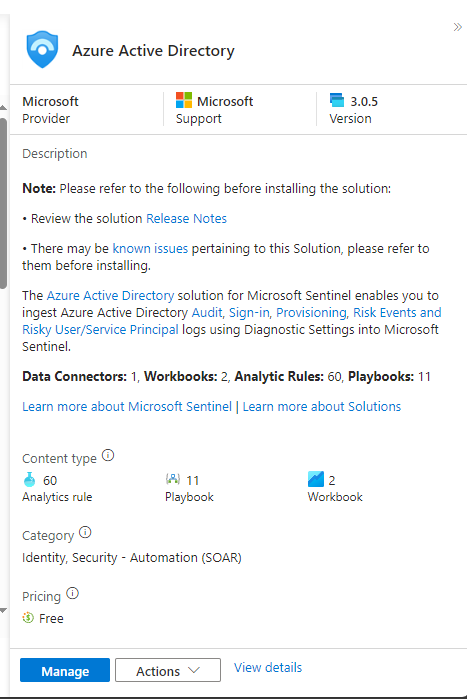Click the scrollbar up arrow
The width and height of the screenshot is (467, 699).
[x=3, y=108]
